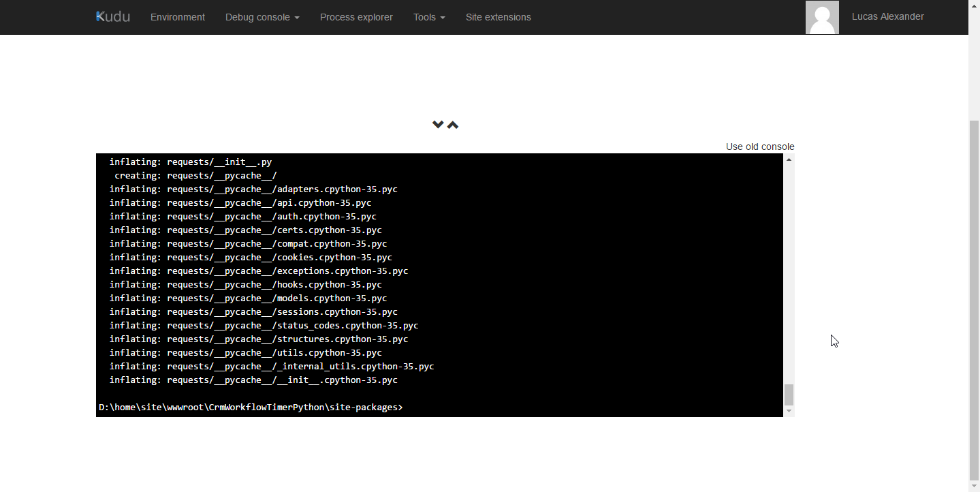Viewport: 980px width, 492px height.
Task: Open the Environment page
Action: [x=178, y=17]
